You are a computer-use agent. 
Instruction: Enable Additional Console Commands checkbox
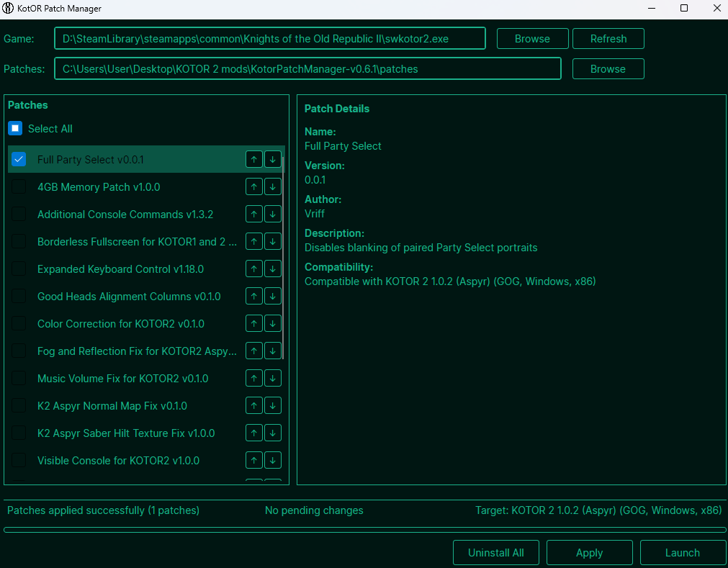pyautogui.click(x=19, y=214)
